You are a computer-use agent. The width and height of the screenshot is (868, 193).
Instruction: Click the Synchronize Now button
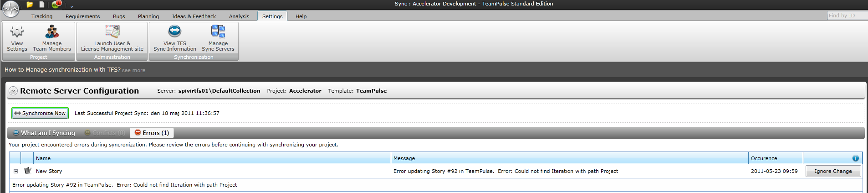point(40,113)
